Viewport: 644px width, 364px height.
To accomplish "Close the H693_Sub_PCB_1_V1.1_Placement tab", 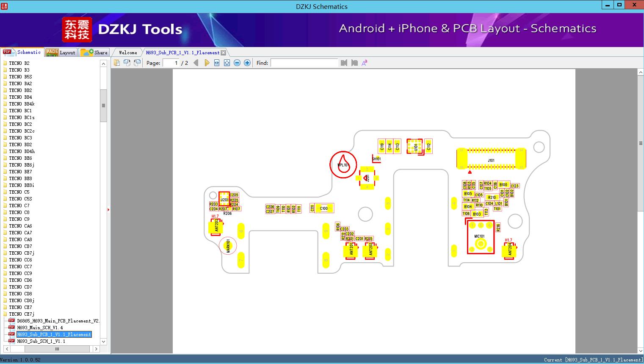I will (224, 53).
